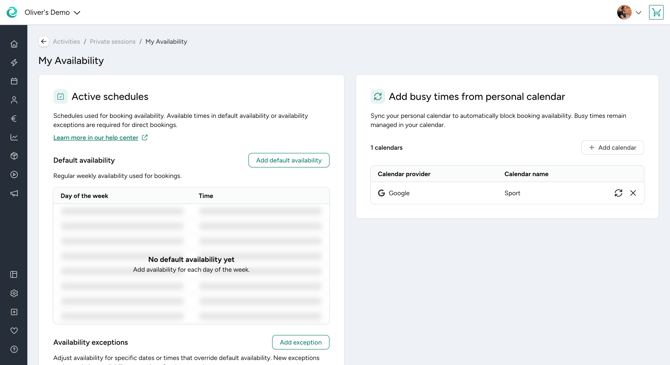This screenshot has width=670, height=365.
Task: Click 'Time' column header
Action: point(206,196)
